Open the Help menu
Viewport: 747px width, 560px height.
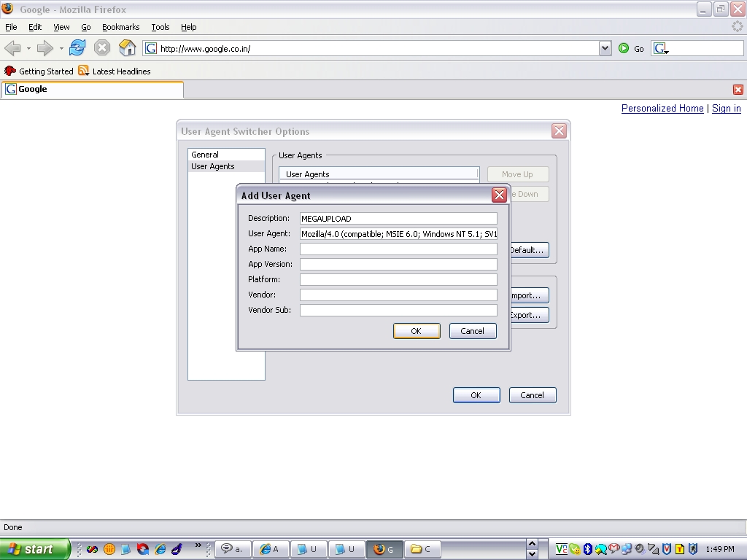coord(189,27)
